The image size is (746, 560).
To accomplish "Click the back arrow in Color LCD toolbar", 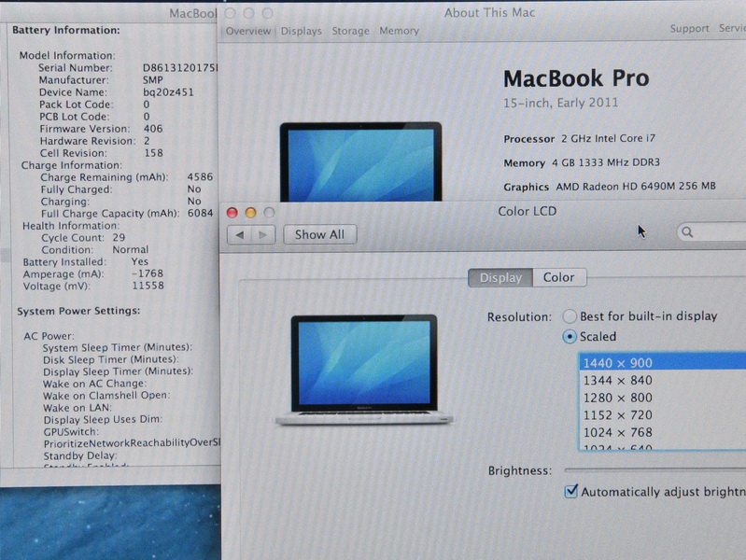I will click(x=240, y=234).
